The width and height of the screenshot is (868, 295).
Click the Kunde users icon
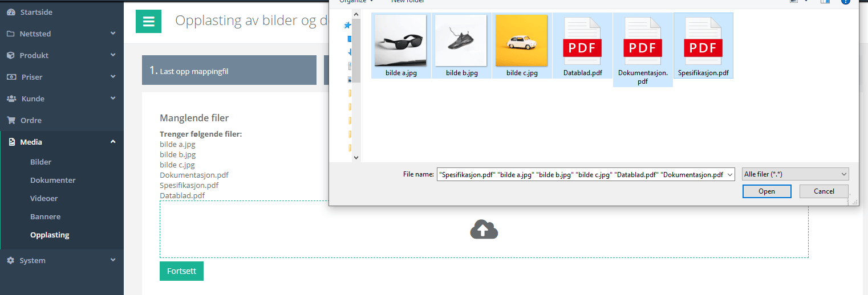tap(11, 99)
